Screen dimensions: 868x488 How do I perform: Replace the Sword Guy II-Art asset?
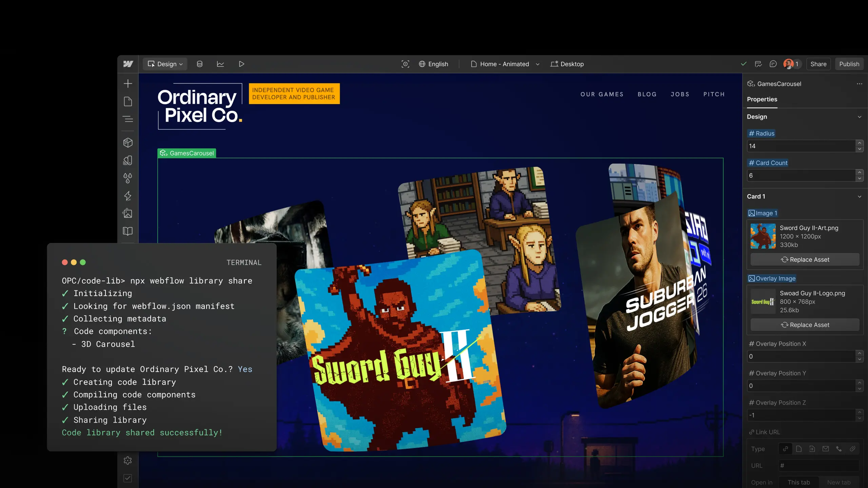coord(805,260)
